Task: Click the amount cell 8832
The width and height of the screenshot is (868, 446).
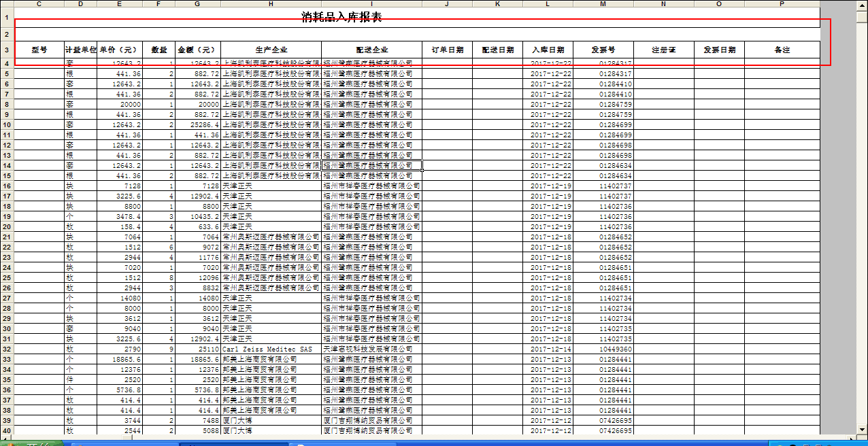Action: (x=197, y=288)
